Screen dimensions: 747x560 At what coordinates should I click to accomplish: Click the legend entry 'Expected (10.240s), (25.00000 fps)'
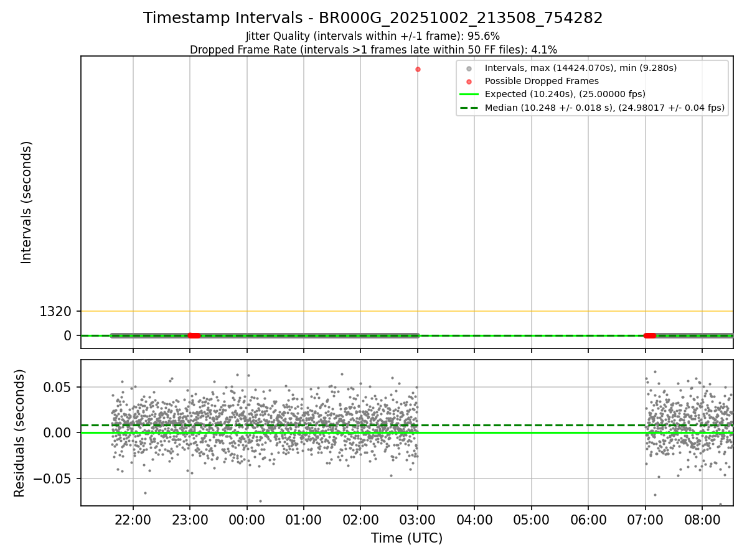tap(565, 94)
